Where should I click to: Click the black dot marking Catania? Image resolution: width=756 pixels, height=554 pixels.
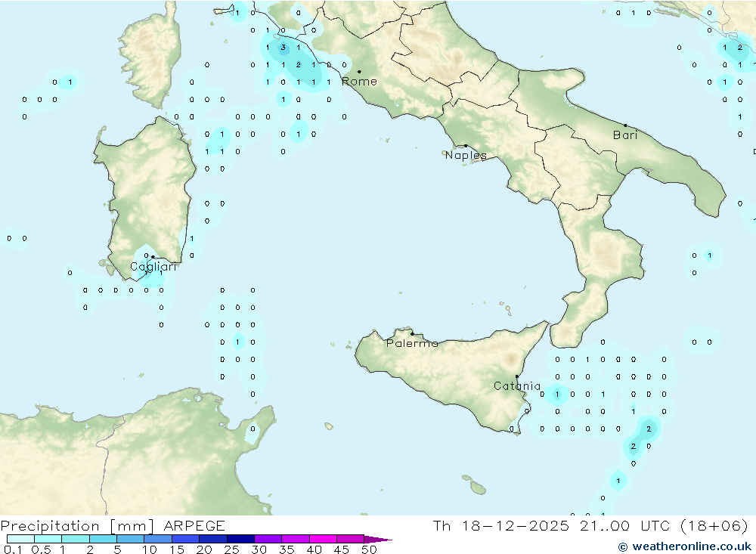coord(517,376)
